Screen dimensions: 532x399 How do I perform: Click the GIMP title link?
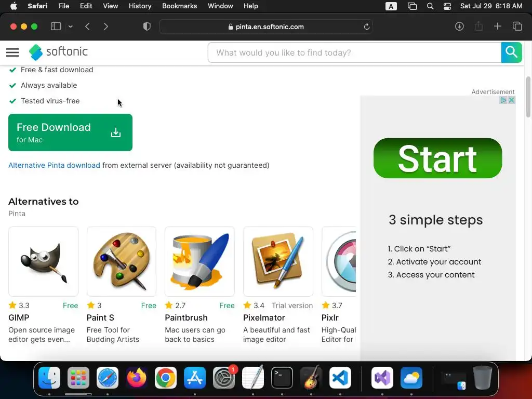pyautogui.click(x=19, y=317)
